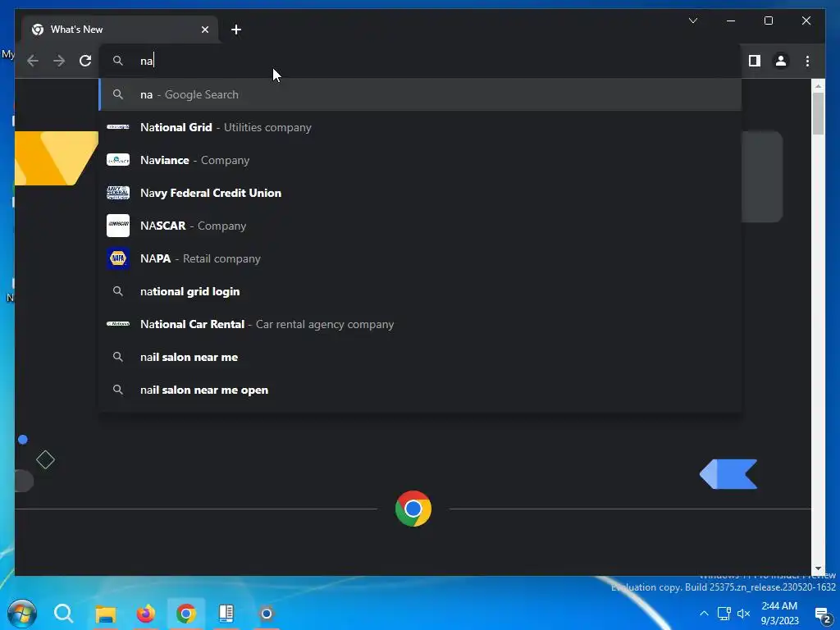Viewport: 840px width, 630px height.
Task: Click the muted volume tray icon
Action: 743,614
